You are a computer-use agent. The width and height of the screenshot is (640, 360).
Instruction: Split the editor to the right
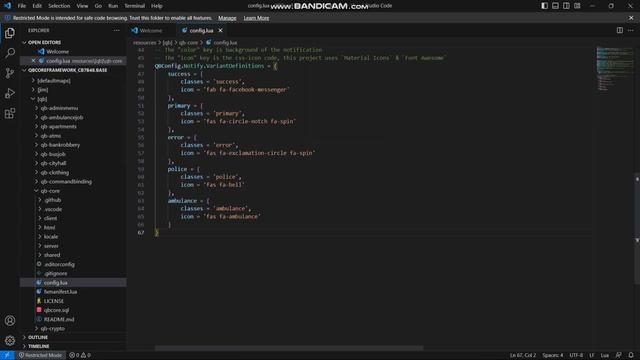tap(620, 30)
